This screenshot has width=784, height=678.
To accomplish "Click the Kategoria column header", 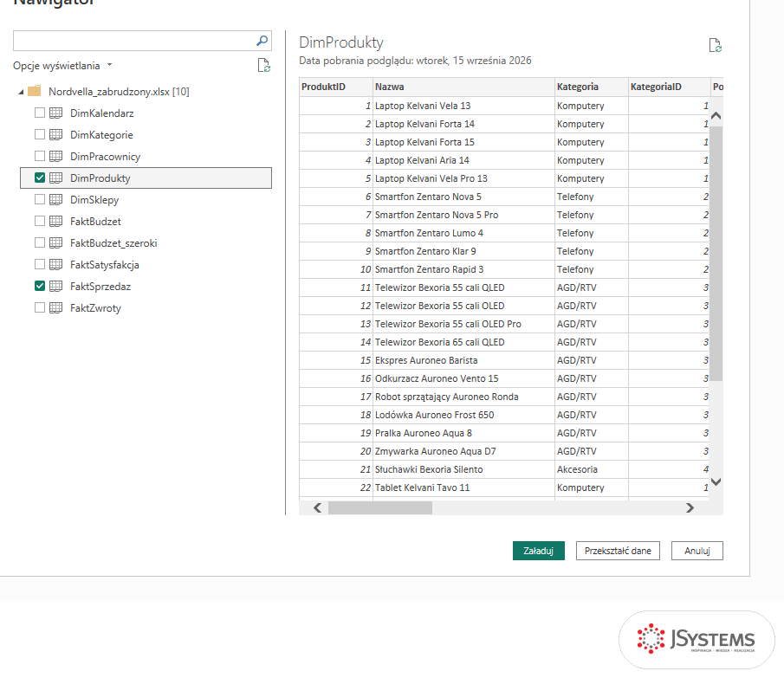I will coord(592,87).
